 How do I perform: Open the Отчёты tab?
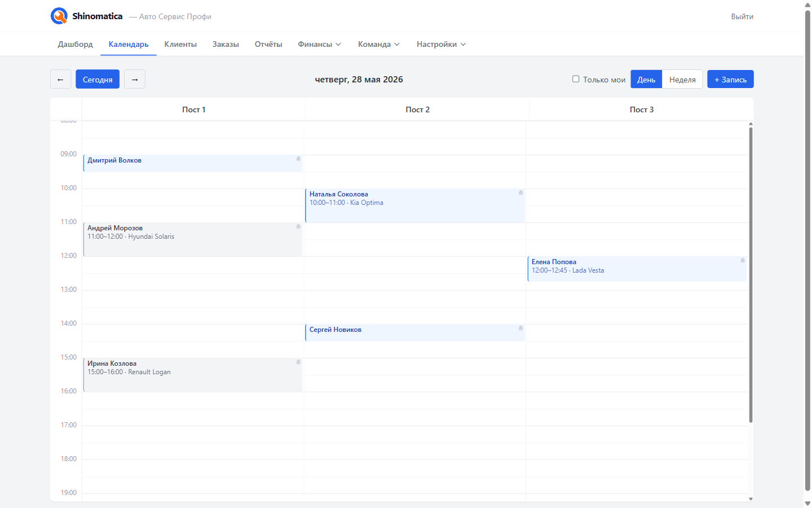[x=268, y=44]
